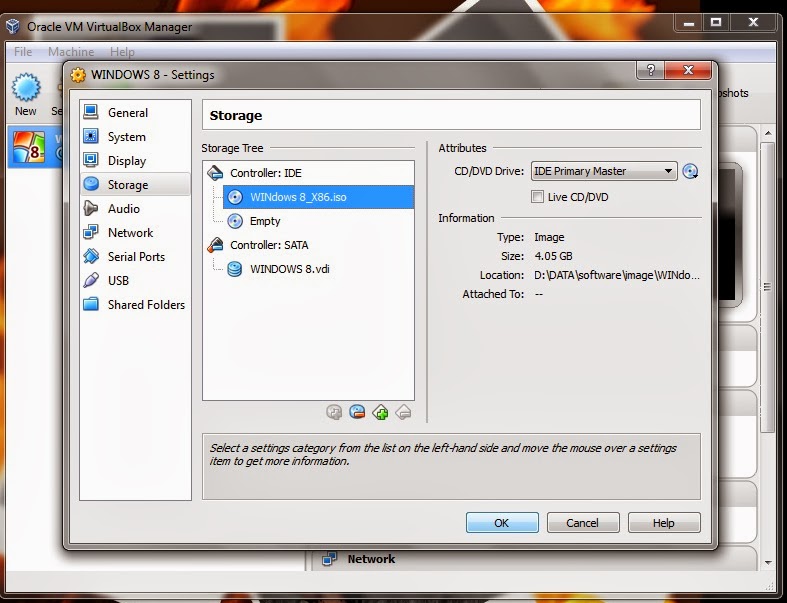The image size is (787, 603).
Task: Enable the Live CD/DVD checkbox
Action: pos(537,197)
